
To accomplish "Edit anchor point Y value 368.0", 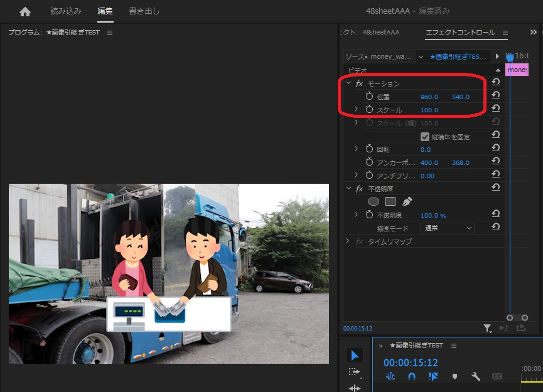I will tap(461, 162).
